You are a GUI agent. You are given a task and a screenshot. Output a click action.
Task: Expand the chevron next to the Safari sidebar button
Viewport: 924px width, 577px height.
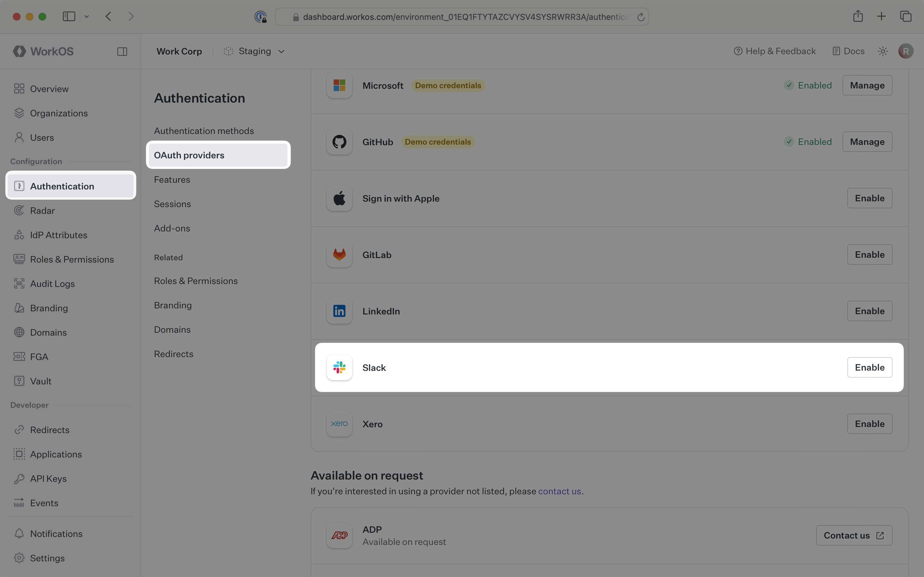click(x=87, y=16)
